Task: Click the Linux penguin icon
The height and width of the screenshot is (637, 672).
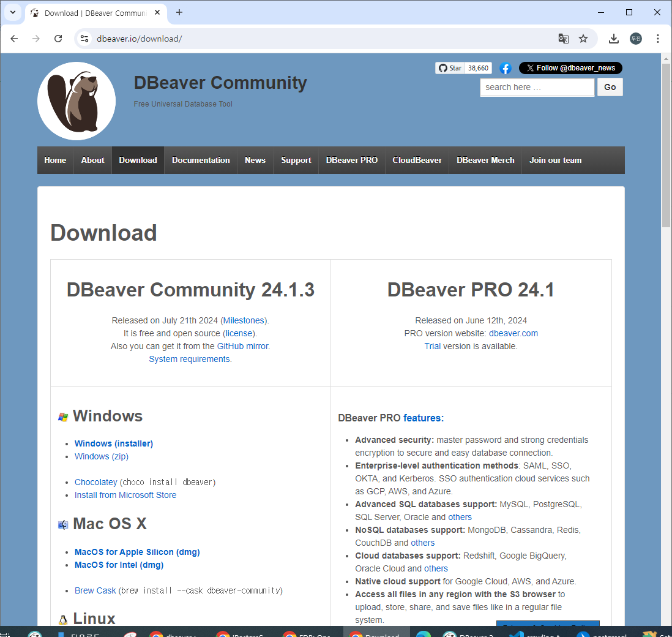Action: (x=63, y=619)
